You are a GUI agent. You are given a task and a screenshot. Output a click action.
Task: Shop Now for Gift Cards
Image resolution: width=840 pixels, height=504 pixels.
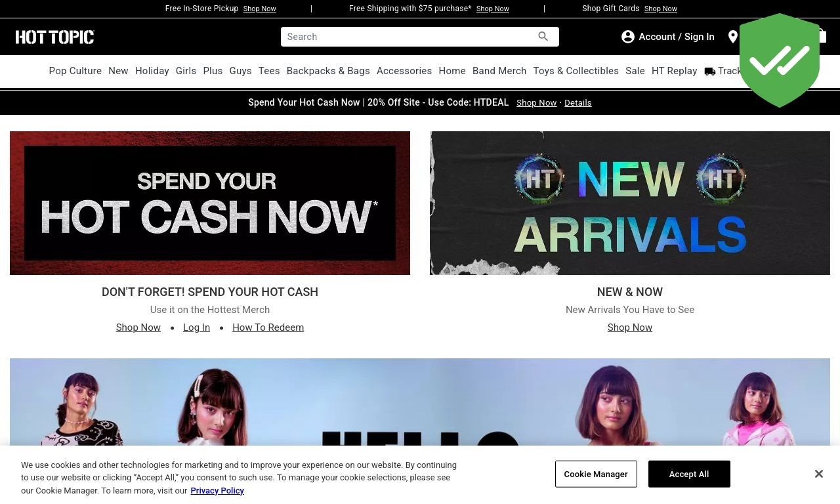coord(660,9)
